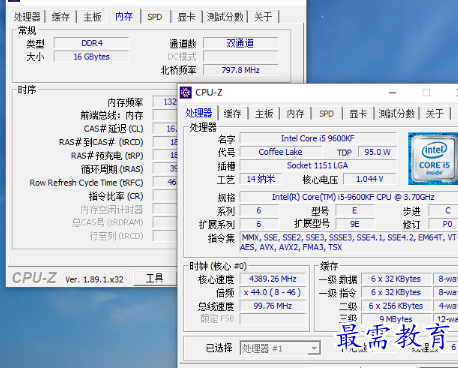
Task: Select 缓存 tab in back memory window
Action: click(61, 17)
